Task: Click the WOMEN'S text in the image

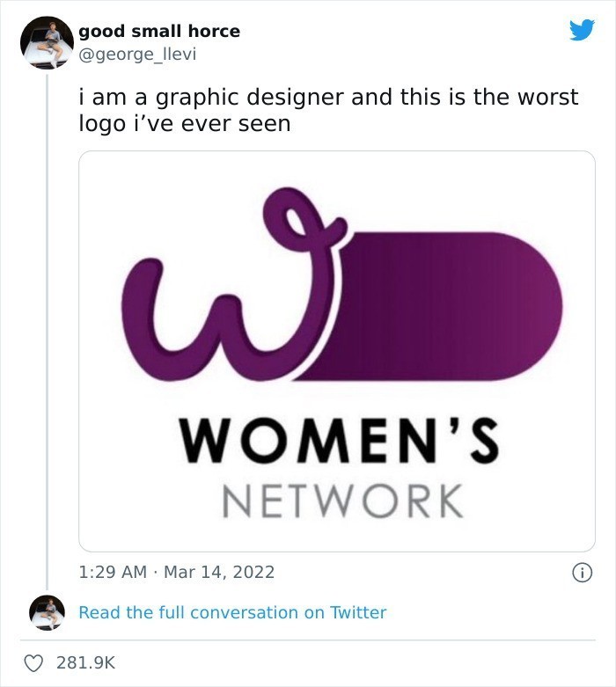Action: tap(339, 442)
